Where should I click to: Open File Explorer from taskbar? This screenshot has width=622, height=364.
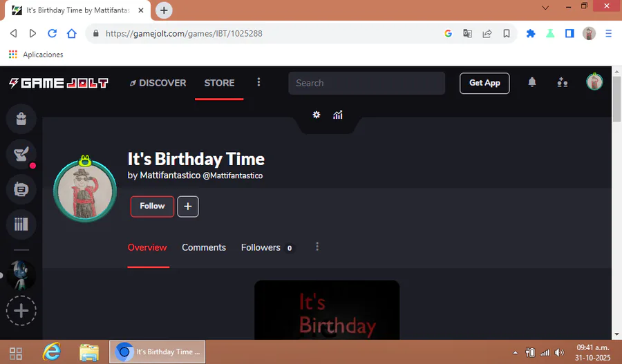pyautogui.click(x=89, y=352)
